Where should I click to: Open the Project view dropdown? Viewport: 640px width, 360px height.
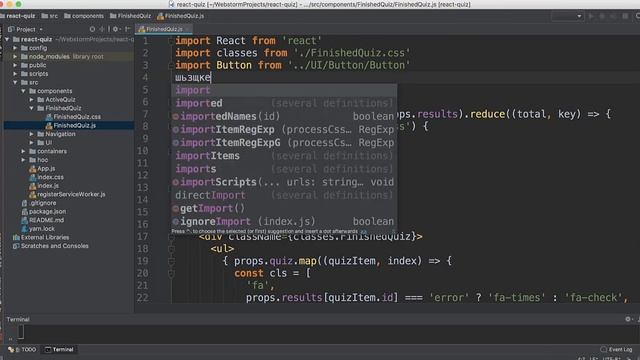pos(26,29)
